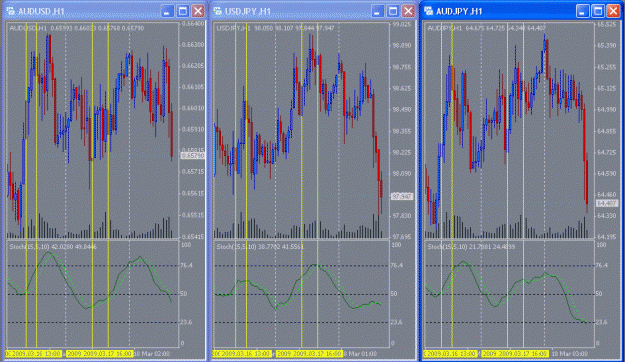Click current price tag 64.407 on AUDJPY scale
This screenshot has width=625, height=362.
tap(607, 204)
